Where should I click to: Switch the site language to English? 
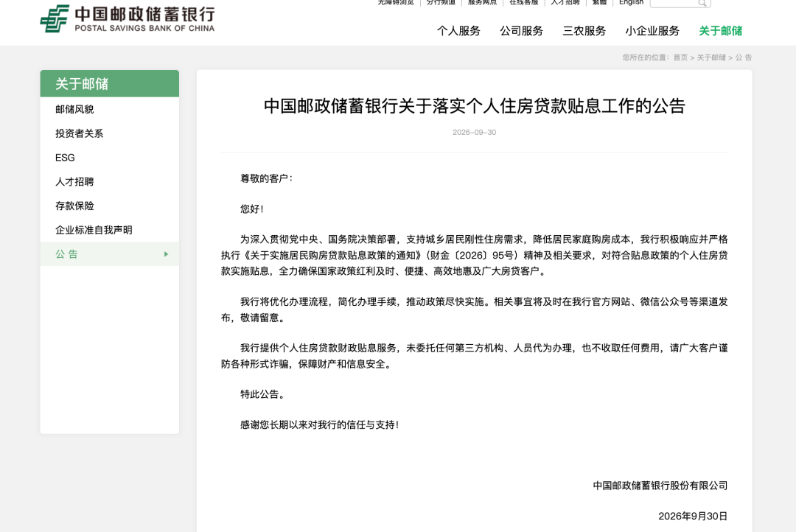click(x=631, y=2)
